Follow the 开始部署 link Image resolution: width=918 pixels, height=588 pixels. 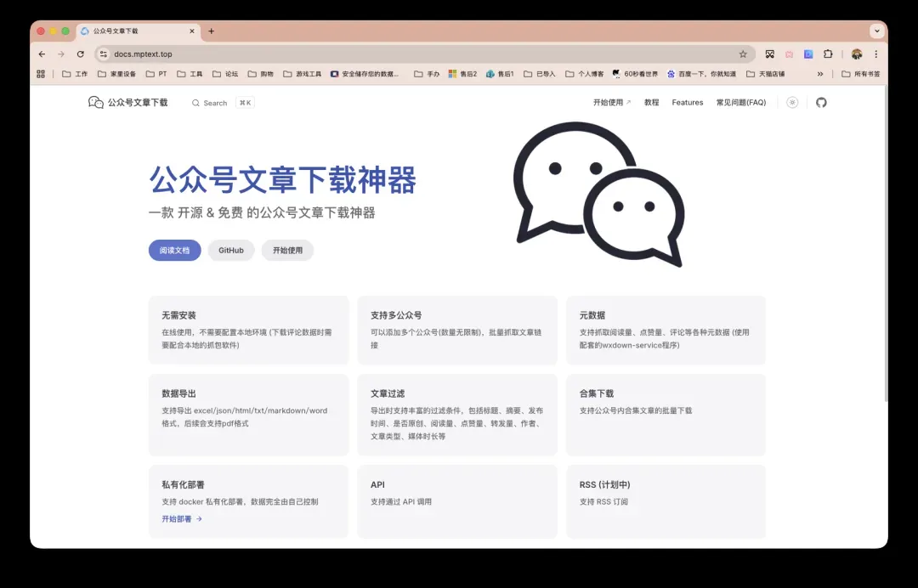coord(181,519)
